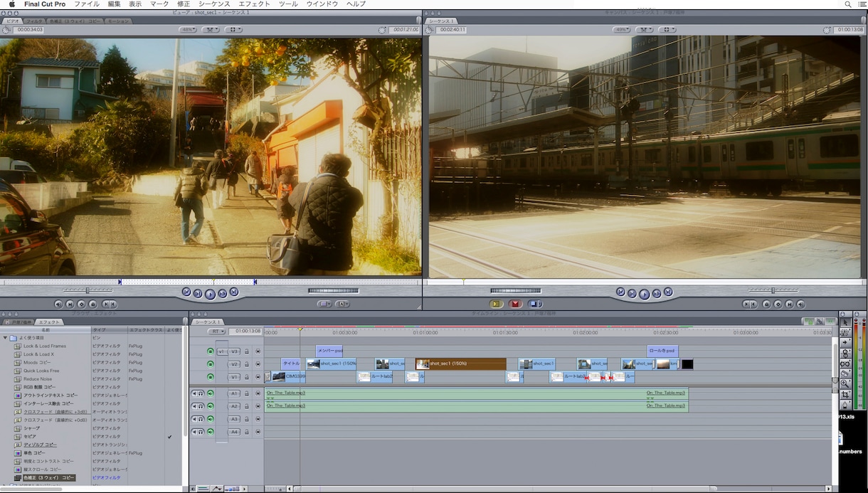Select the arrow Selection tool in tool palette
This screenshot has height=493, width=868.
(x=845, y=322)
